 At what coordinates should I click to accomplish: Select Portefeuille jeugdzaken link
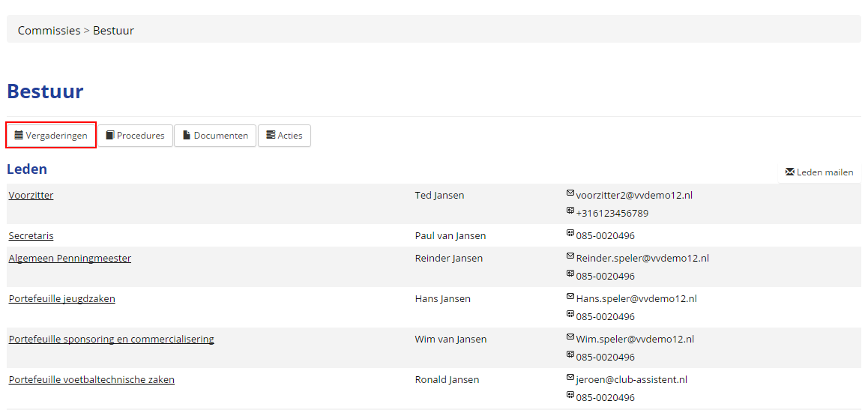(x=61, y=299)
